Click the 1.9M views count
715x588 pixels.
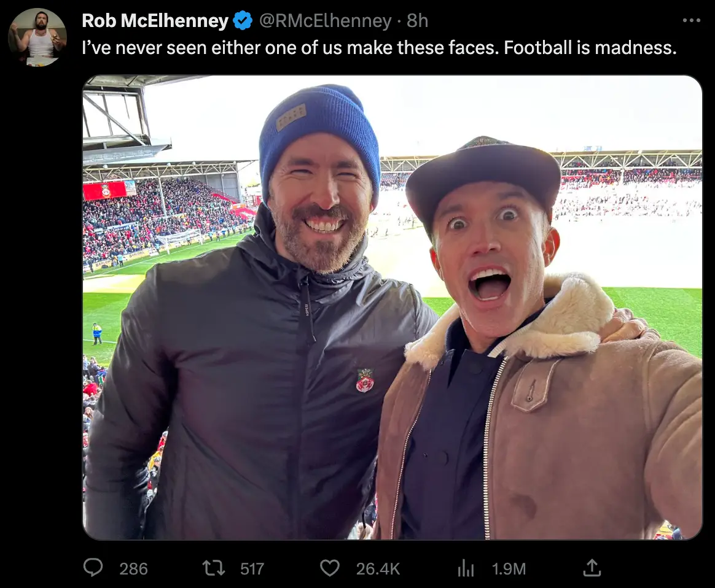[x=509, y=569]
